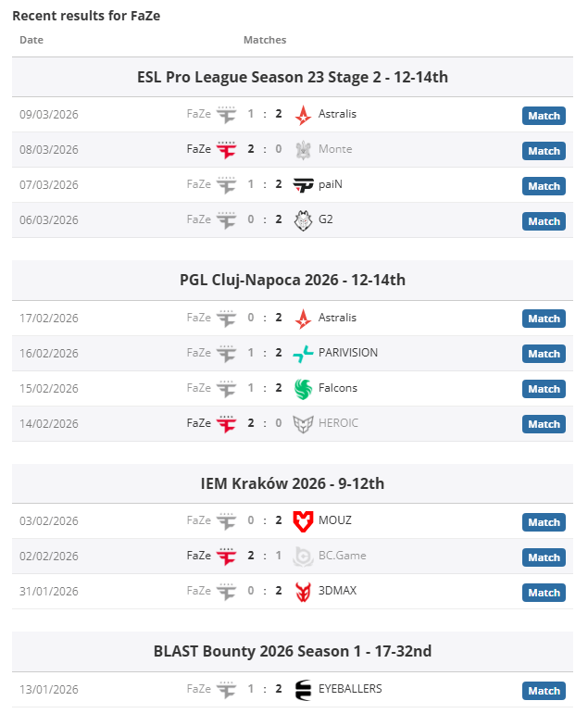Open the ESL Pro League Season 23 heading
The height and width of the screenshot is (726, 588).
(x=293, y=77)
